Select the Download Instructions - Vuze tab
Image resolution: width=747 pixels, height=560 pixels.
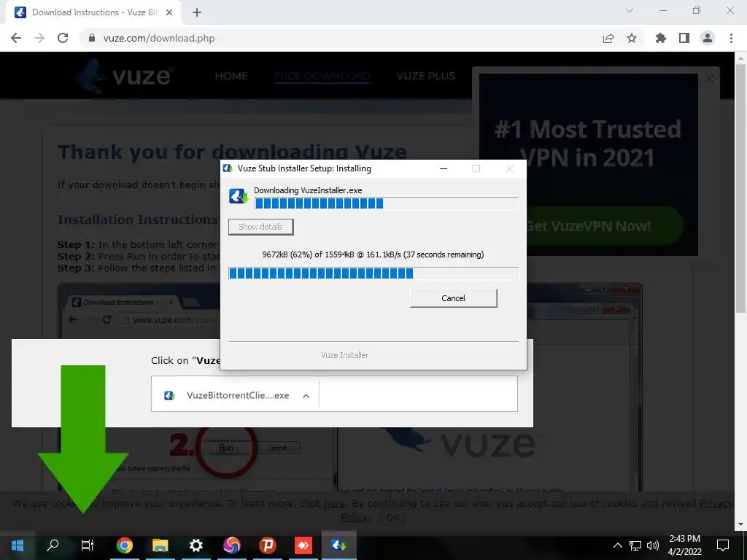click(x=94, y=12)
